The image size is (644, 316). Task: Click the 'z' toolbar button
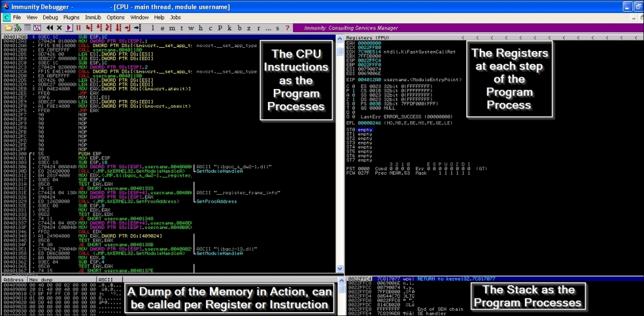pos(249,28)
